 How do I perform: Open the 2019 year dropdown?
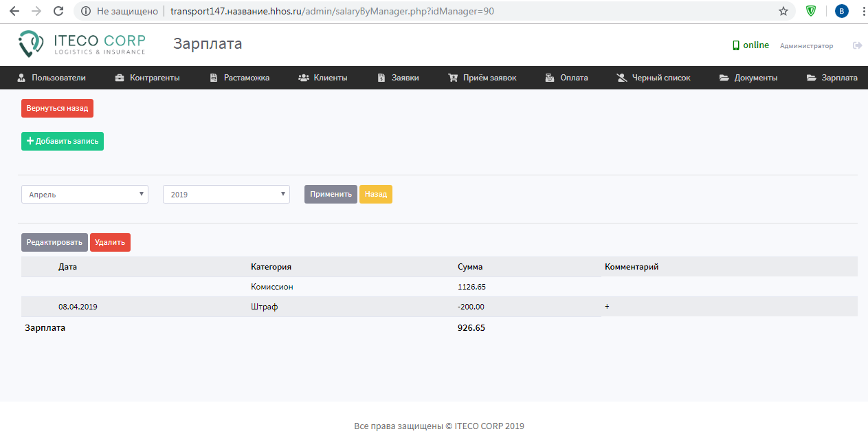click(x=226, y=195)
